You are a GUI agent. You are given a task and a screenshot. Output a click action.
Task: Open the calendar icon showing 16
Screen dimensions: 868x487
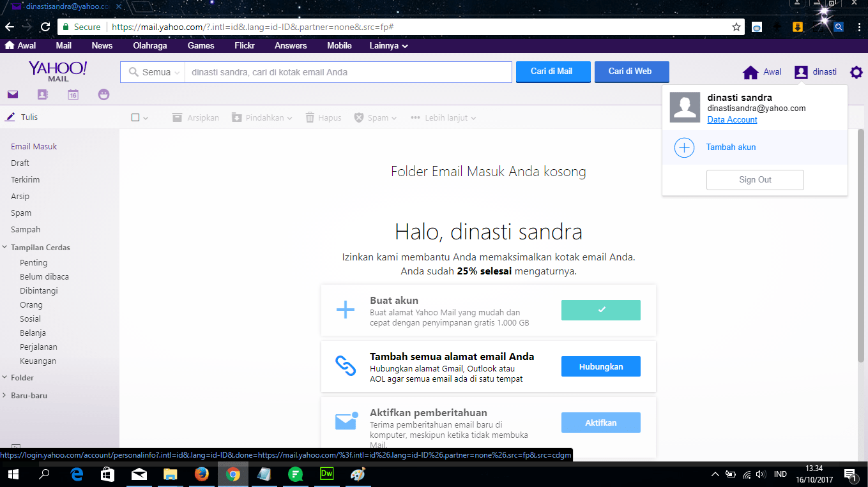[73, 94]
